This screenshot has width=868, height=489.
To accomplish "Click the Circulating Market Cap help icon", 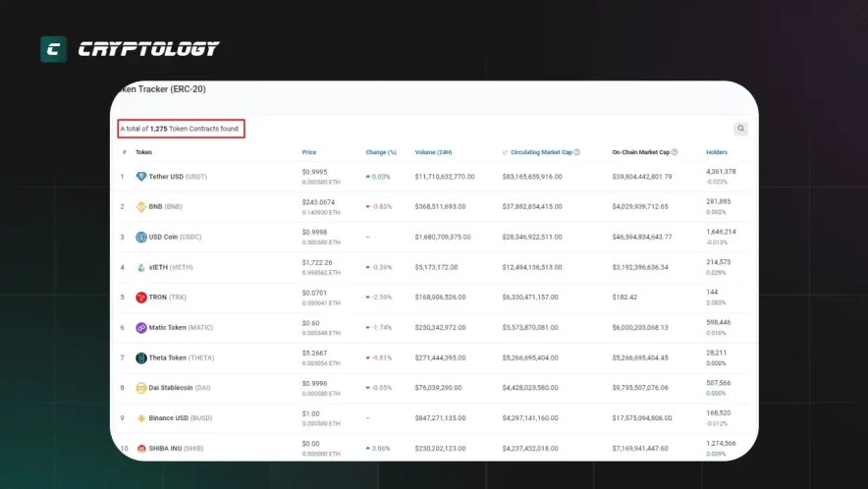I will tap(576, 152).
